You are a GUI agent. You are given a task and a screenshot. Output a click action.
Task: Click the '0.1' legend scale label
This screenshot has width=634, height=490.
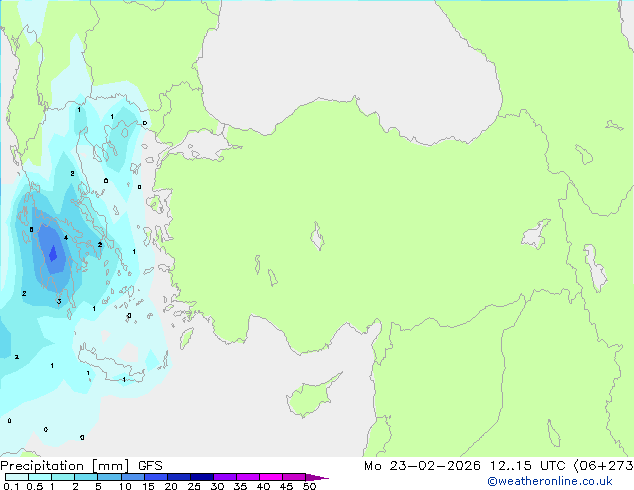tap(11, 486)
